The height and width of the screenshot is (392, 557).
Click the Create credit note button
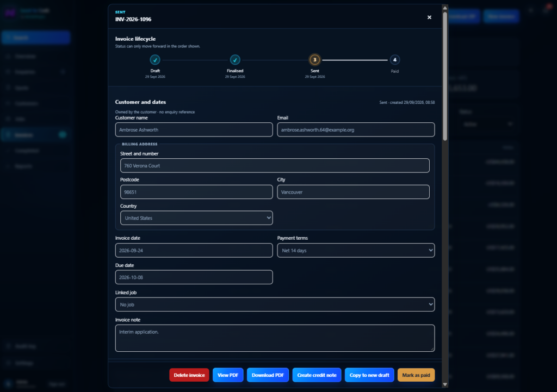click(317, 375)
